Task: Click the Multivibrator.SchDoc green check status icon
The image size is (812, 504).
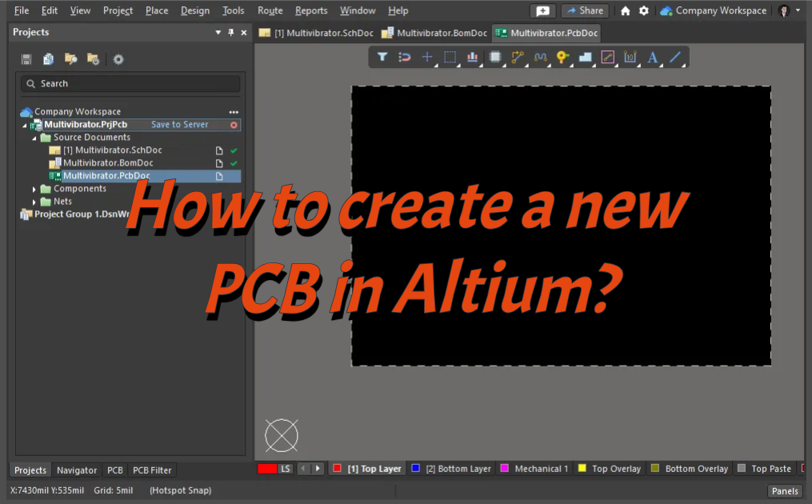Action: click(234, 150)
